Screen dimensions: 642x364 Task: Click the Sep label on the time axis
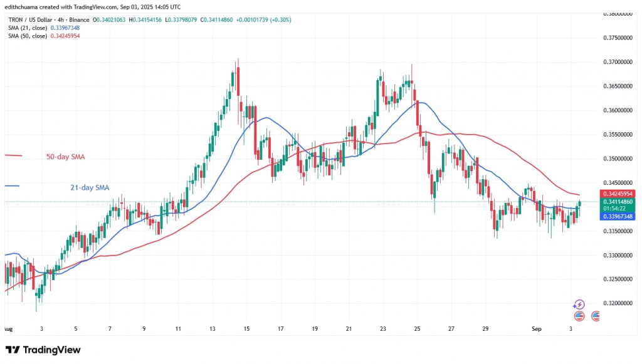pyautogui.click(x=535, y=328)
